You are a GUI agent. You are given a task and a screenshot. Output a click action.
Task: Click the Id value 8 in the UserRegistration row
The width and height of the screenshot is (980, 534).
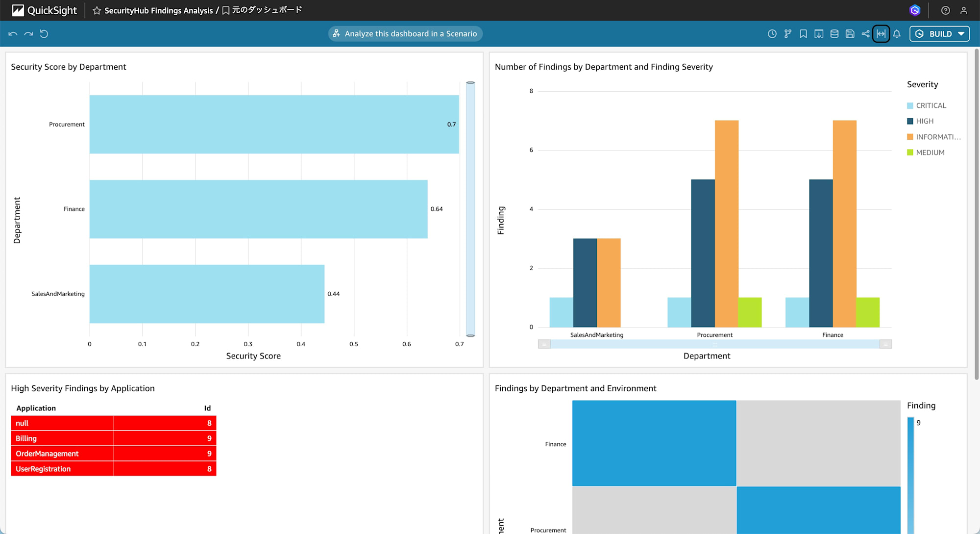(x=209, y=469)
